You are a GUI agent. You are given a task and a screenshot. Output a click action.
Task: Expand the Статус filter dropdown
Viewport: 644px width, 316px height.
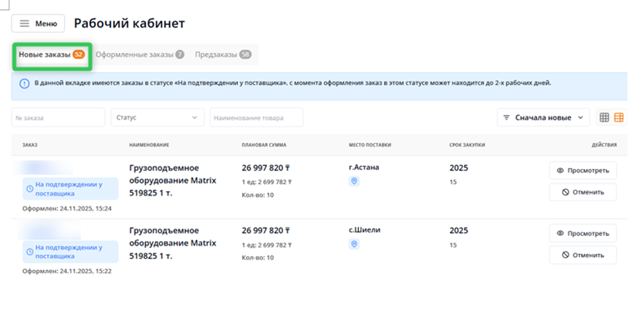(157, 118)
